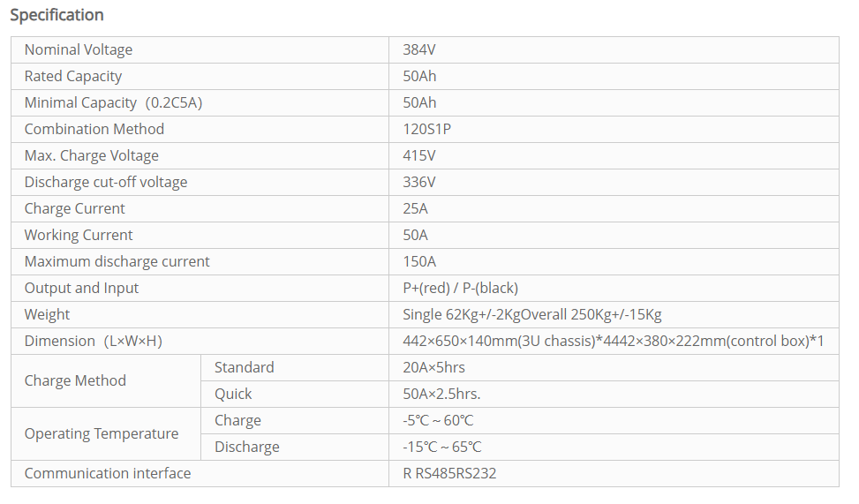Viewport: 859px width, 504px height.
Task: Click the Operating Temperature merged cell
Action: click(x=102, y=433)
